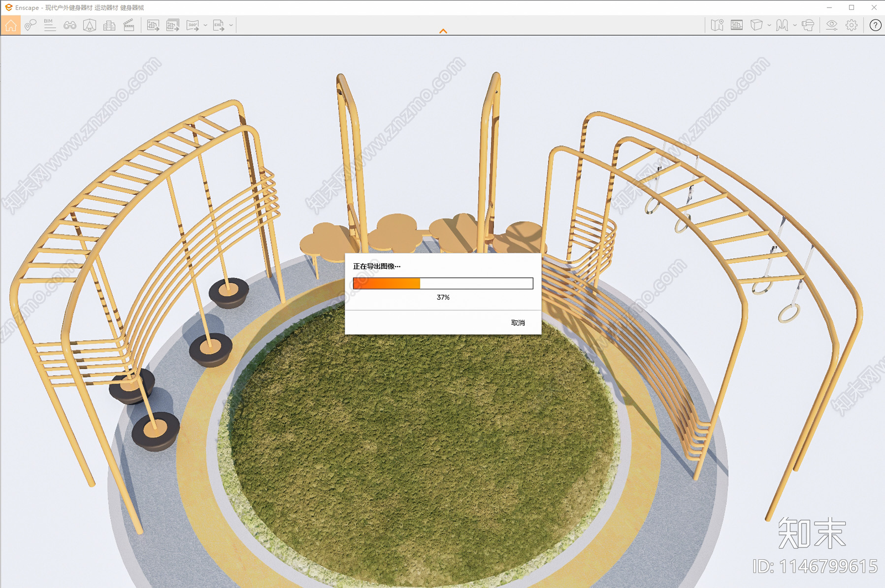Viewport: 885px width, 588px height.
Task: Click the EXE standalone export icon
Action: pyautogui.click(x=219, y=25)
